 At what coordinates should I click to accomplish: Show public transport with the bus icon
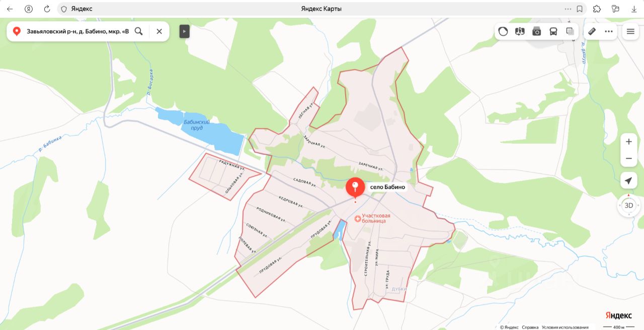pos(553,31)
